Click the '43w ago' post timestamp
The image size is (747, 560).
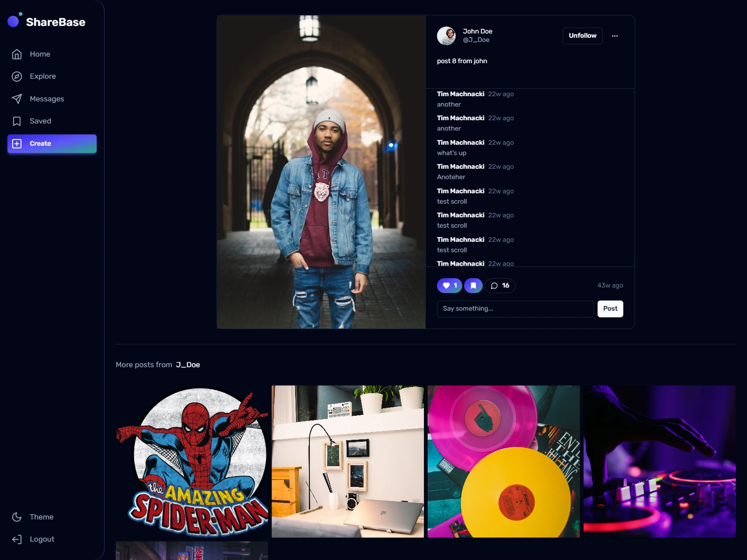pos(610,286)
